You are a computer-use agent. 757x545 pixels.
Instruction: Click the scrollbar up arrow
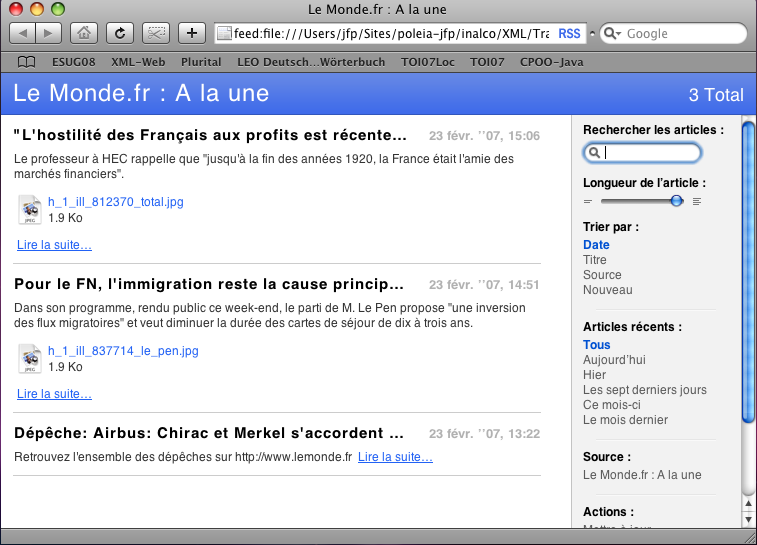click(748, 504)
